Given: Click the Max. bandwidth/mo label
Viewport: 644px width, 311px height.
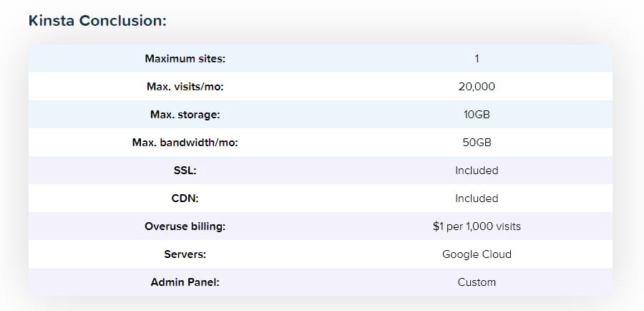Looking at the screenshot, I should (185, 143).
